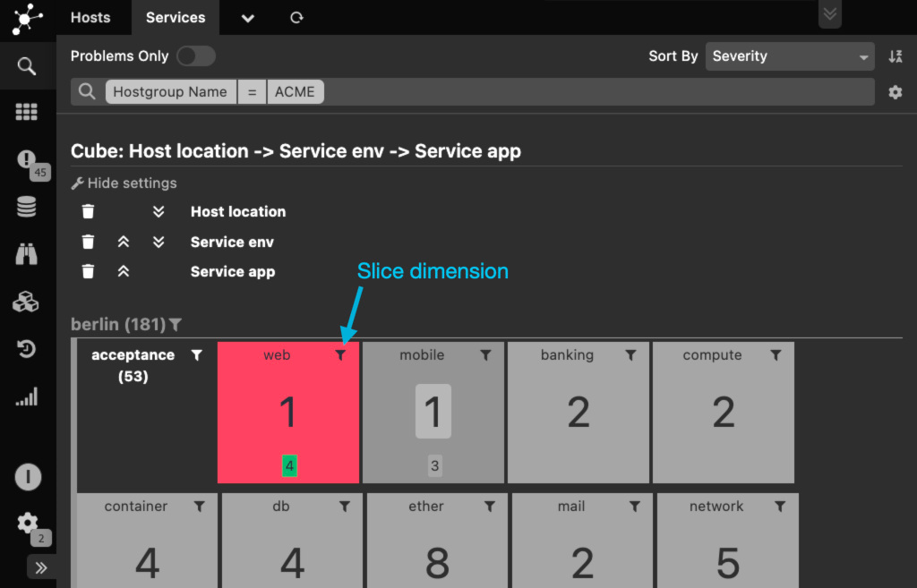The height and width of the screenshot is (588, 917).
Task: Open search from the sidebar magnifier
Action: point(26,66)
